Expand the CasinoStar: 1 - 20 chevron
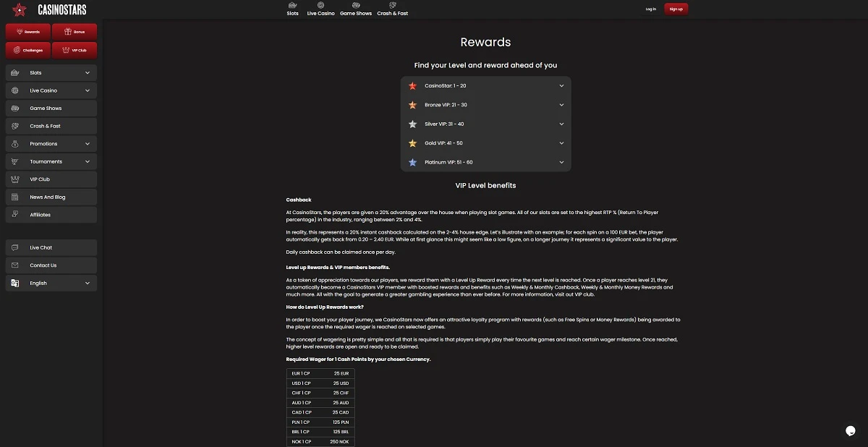This screenshot has width=868, height=447. [561, 85]
